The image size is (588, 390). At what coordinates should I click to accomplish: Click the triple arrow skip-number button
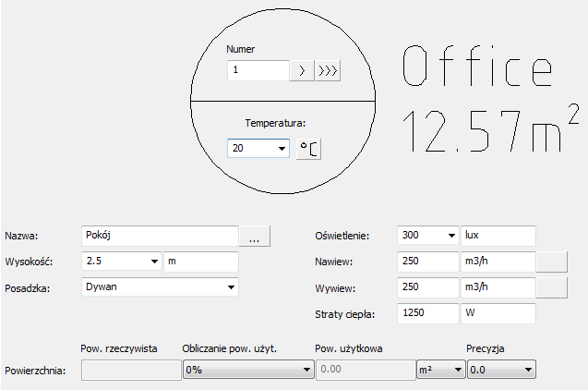[328, 70]
